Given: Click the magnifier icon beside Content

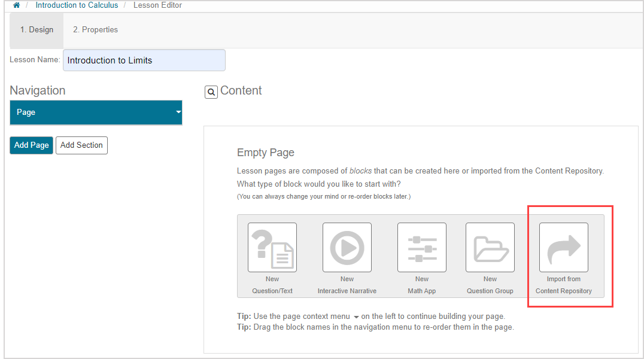Looking at the screenshot, I should pos(211,92).
